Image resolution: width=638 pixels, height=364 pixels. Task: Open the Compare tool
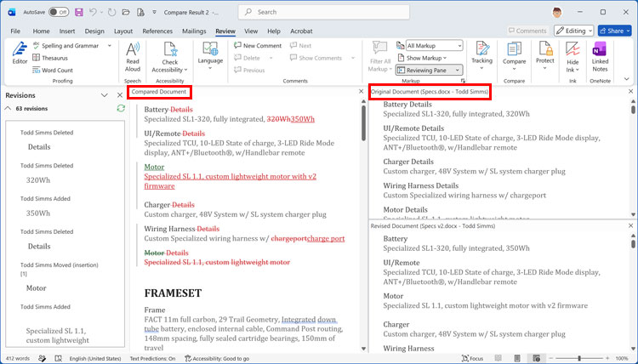pyautogui.click(x=515, y=56)
